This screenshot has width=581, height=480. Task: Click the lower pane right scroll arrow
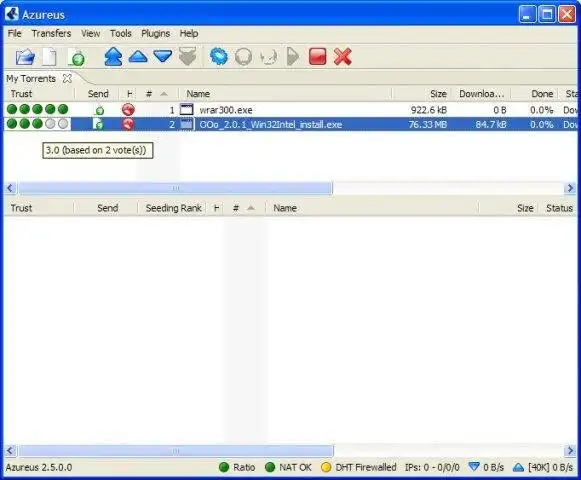pos(570,451)
